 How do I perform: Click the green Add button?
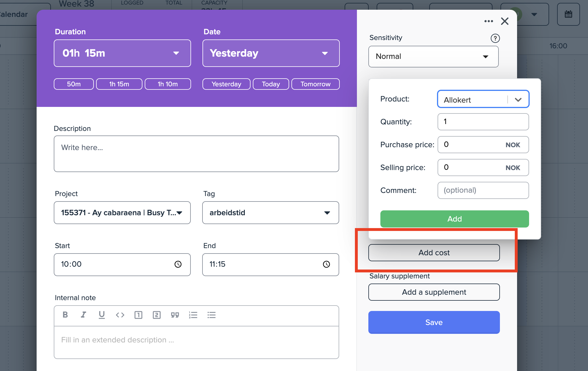click(454, 219)
